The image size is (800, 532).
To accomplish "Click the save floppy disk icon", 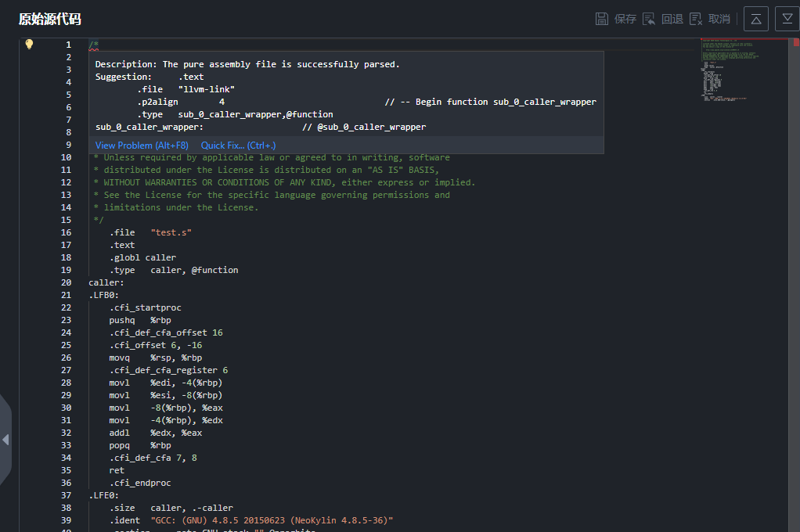I will tap(601, 19).
